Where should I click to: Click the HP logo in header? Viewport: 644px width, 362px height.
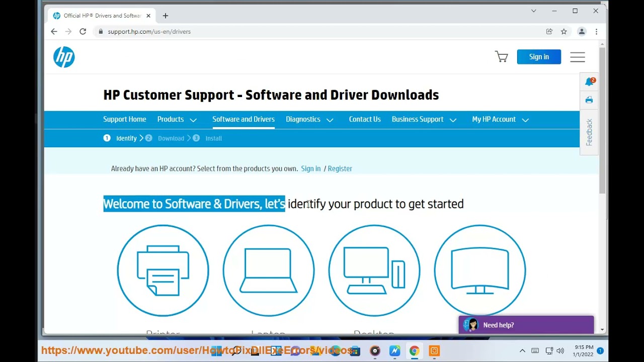click(x=64, y=57)
